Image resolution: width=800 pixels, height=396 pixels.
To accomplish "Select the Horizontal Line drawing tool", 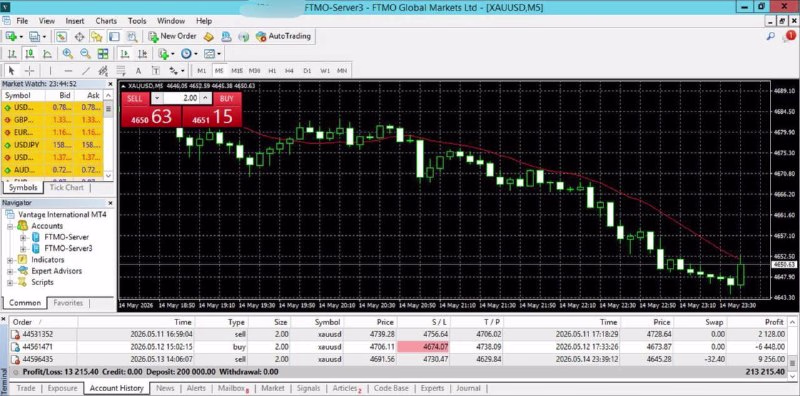I will point(68,70).
